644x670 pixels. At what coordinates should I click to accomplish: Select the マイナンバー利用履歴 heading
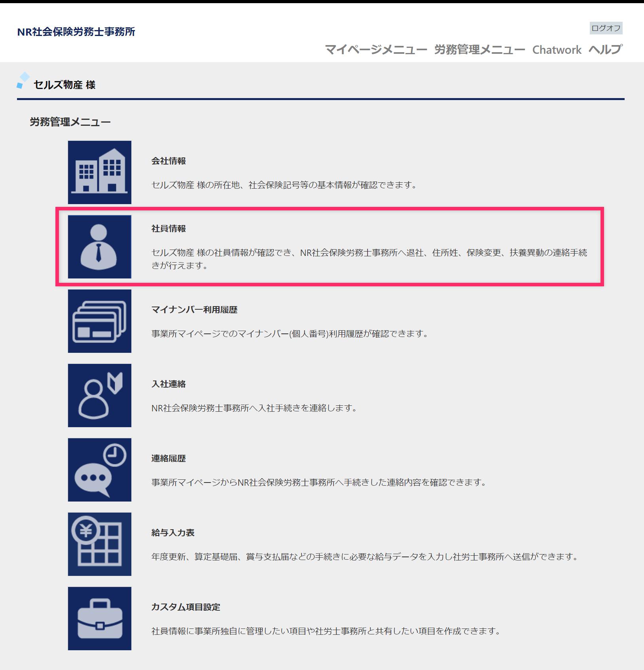coord(194,310)
